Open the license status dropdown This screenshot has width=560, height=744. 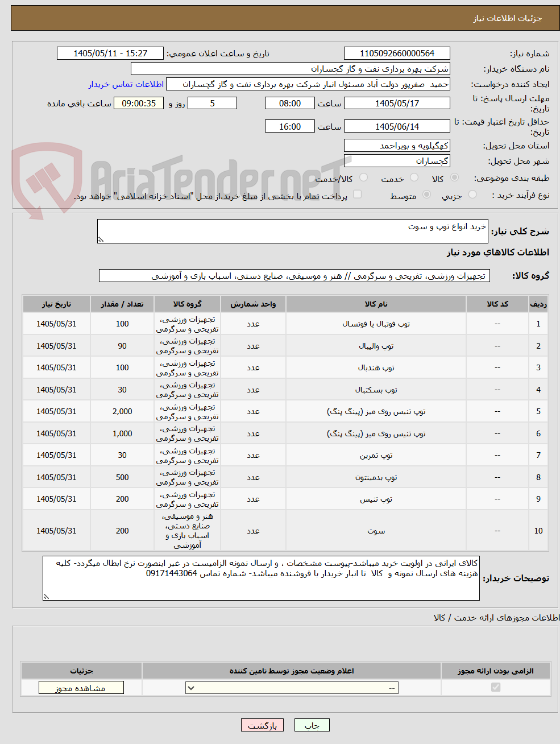(x=292, y=688)
